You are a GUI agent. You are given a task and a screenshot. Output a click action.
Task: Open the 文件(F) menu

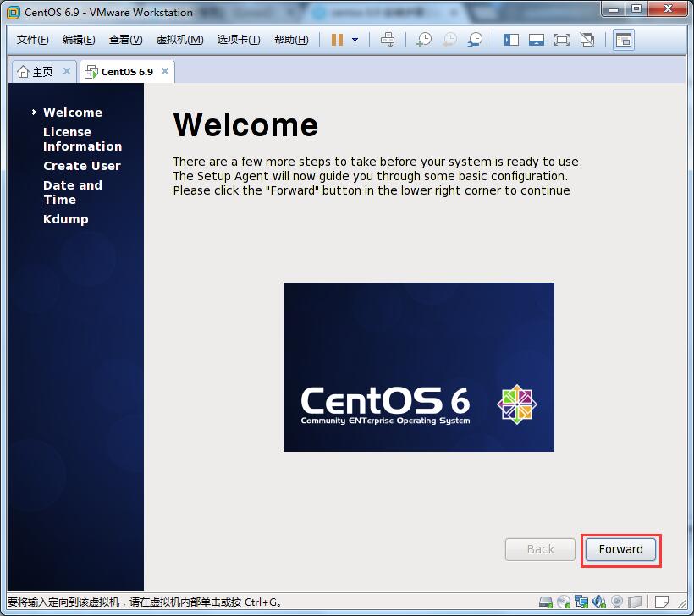click(32, 40)
